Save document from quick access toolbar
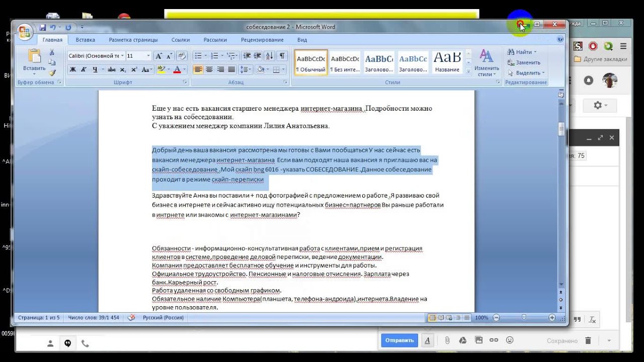Image resolution: width=644 pixels, height=362 pixels. click(x=43, y=27)
